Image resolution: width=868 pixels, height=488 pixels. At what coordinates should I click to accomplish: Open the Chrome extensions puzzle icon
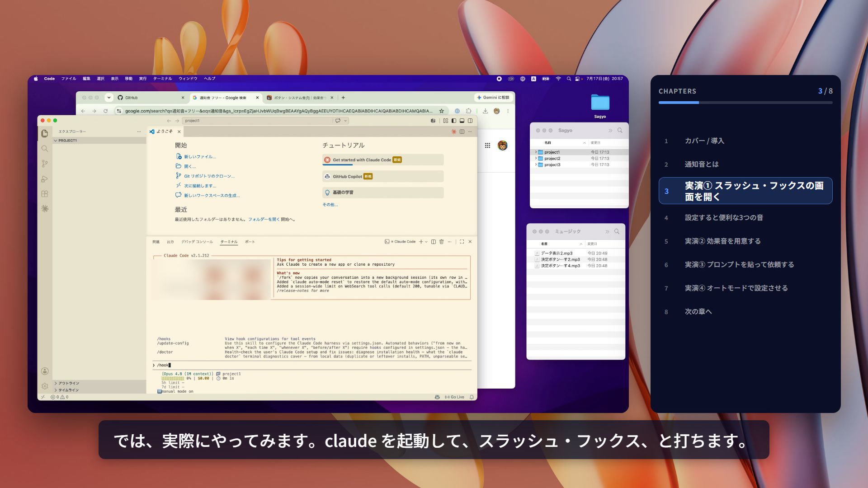(x=468, y=111)
